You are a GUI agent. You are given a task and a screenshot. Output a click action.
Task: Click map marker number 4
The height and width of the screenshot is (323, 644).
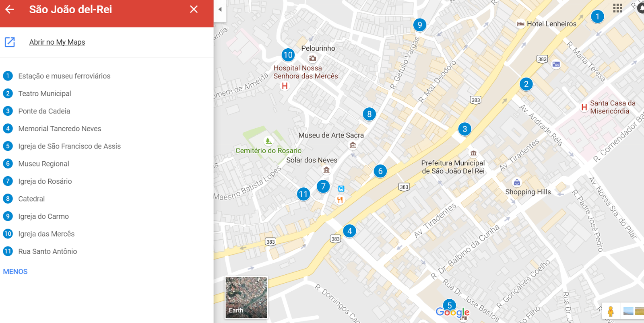tap(349, 231)
